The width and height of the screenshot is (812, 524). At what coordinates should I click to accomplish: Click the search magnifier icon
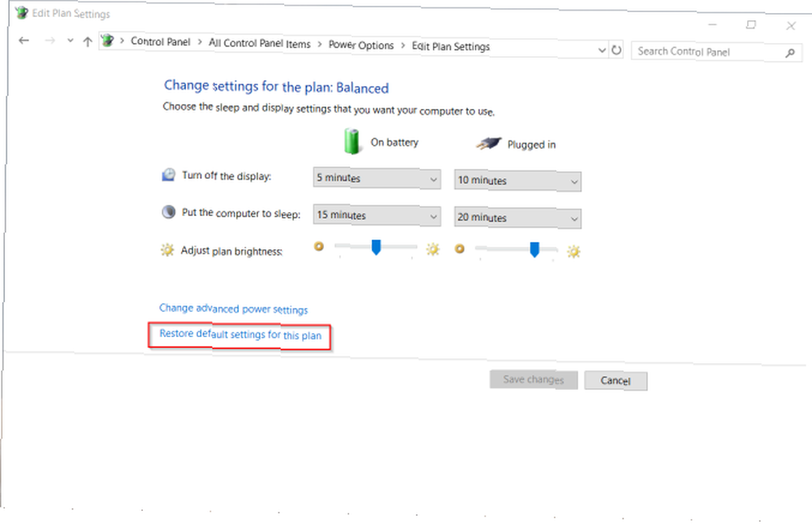click(790, 53)
